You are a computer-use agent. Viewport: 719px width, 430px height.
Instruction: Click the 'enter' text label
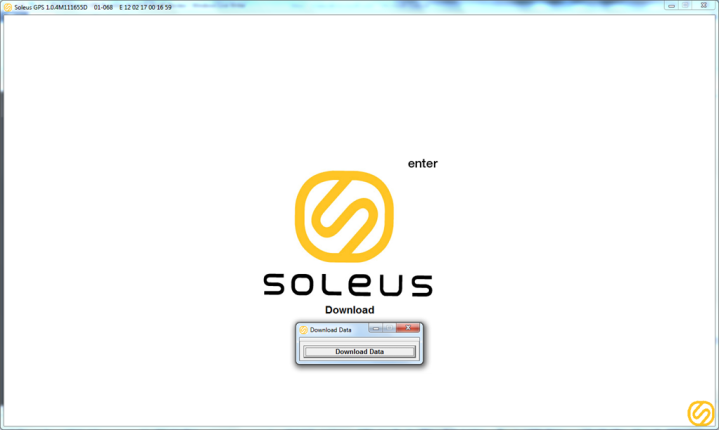coord(423,164)
